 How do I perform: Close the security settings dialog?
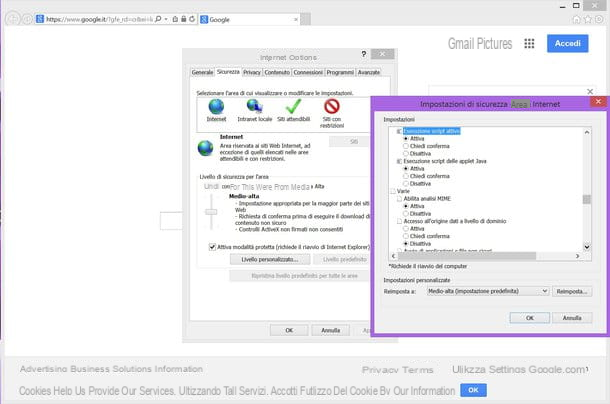[x=598, y=102]
